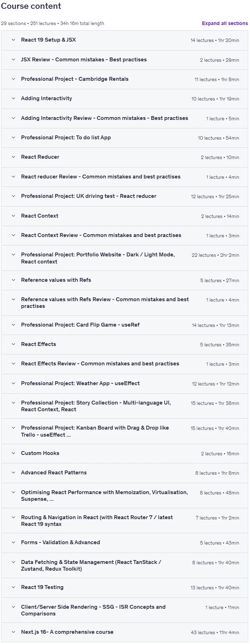Open chevron for Next.js 16 comprehensive course
The height and width of the screenshot is (644, 250).
[13, 632]
